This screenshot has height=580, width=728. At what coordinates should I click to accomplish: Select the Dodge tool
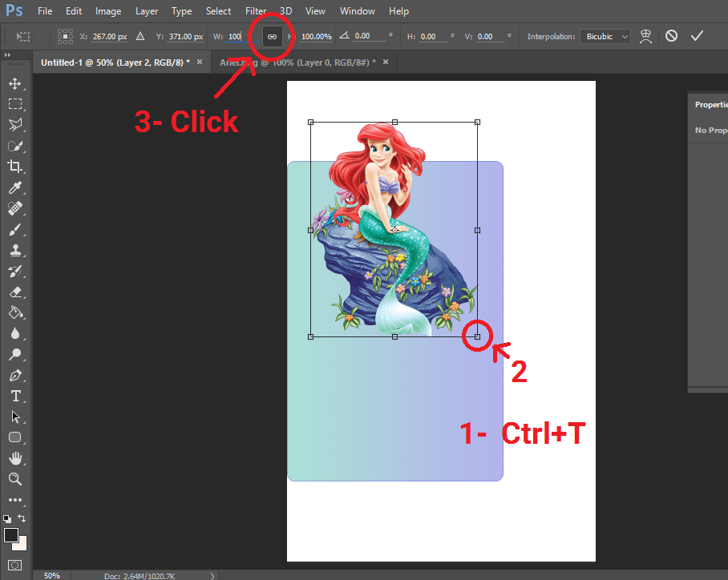tap(15, 355)
